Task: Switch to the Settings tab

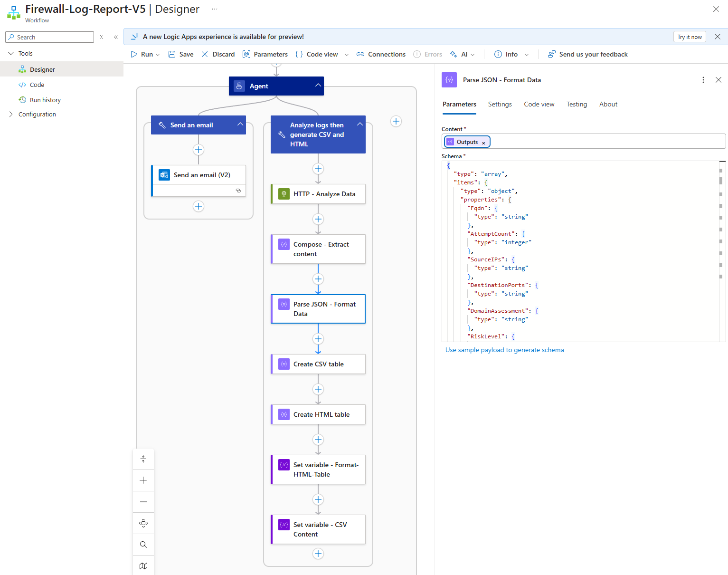Action: tap(500, 104)
